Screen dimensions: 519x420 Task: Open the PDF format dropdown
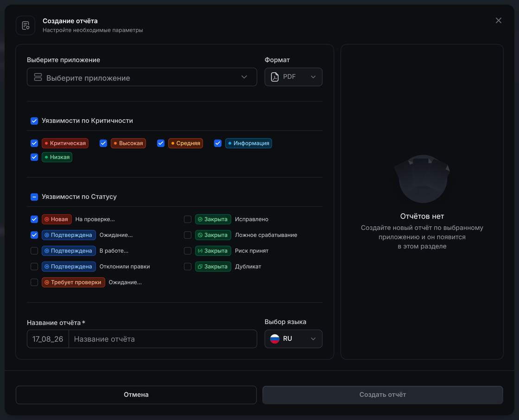[x=293, y=77]
